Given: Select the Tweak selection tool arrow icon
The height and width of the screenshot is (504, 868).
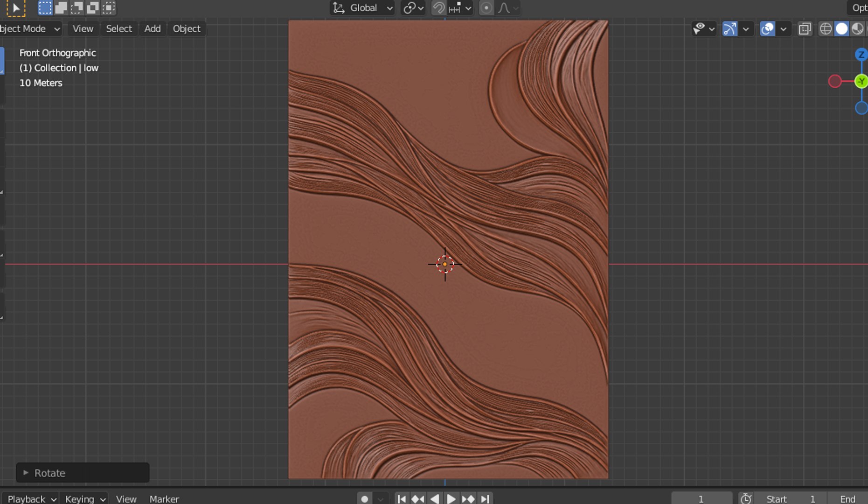Looking at the screenshot, I should (16, 8).
